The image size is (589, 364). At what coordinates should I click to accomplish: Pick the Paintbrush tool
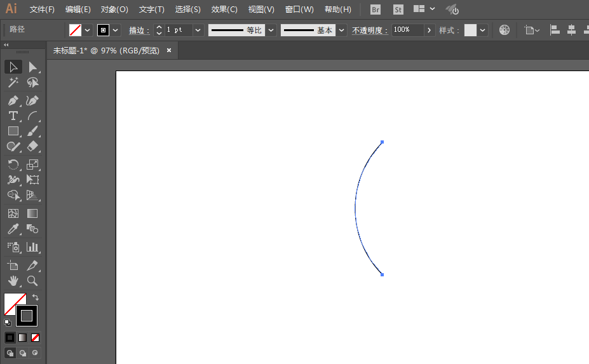[32, 131]
